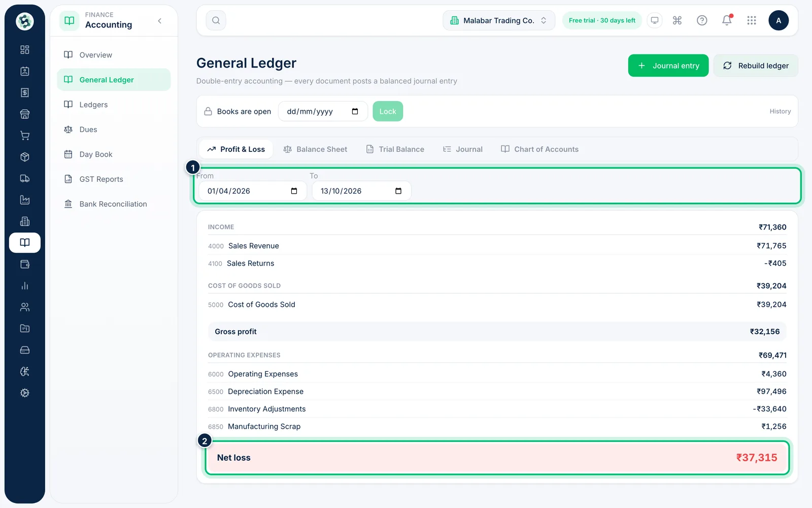Click the settings gear icon in sidebar

pos(24,393)
